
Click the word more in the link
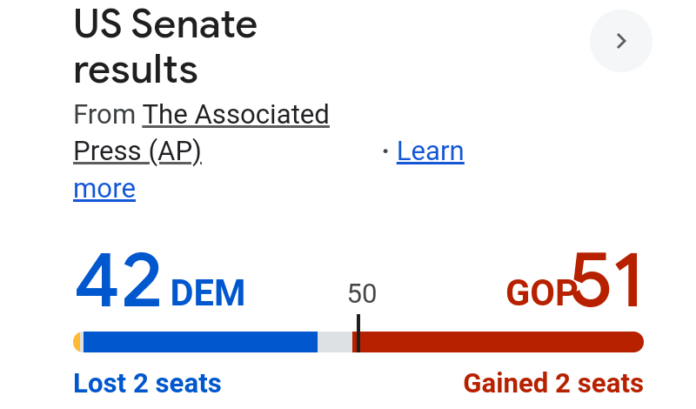(104, 189)
